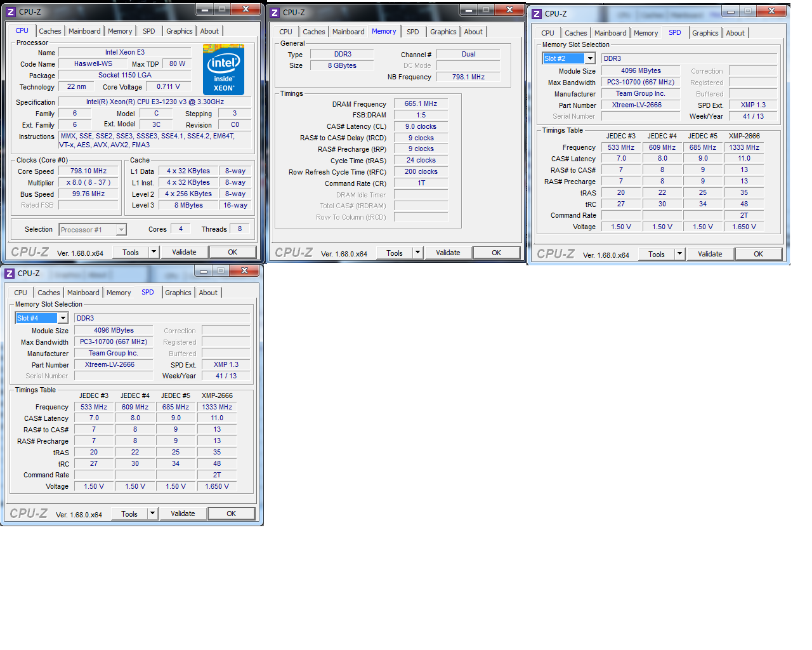Click Validate in the Memory window
The image size is (812, 650).
(448, 253)
